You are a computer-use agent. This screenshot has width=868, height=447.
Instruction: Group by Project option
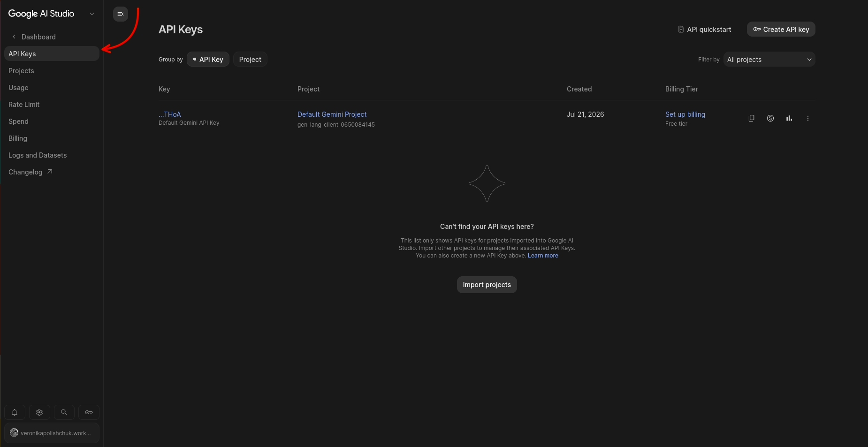250,60
